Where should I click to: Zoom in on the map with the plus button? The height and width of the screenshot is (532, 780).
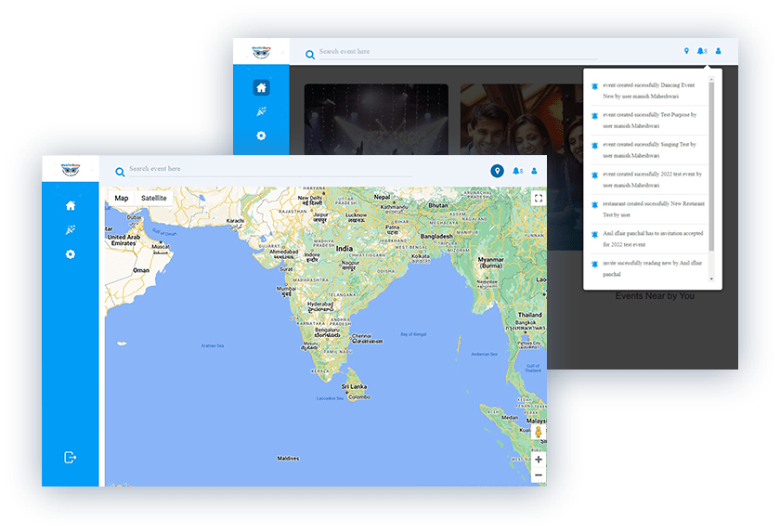[538, 459]
